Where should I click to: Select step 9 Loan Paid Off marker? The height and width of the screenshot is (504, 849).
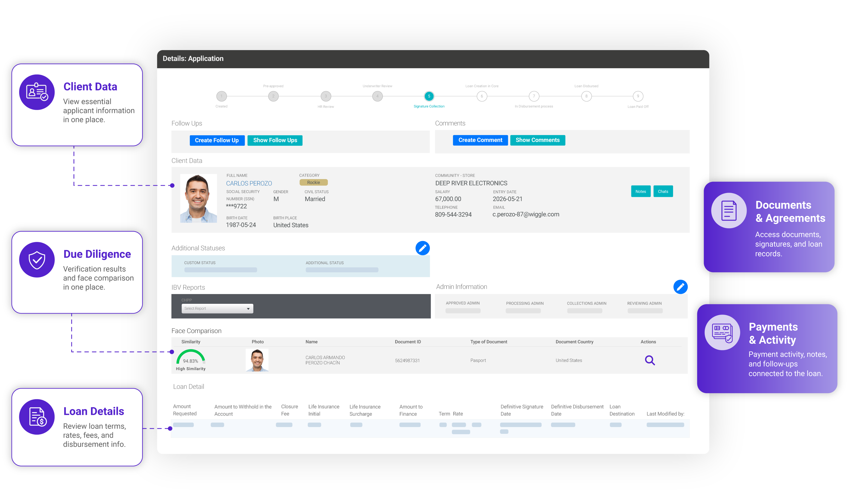[x=638, y=96]
